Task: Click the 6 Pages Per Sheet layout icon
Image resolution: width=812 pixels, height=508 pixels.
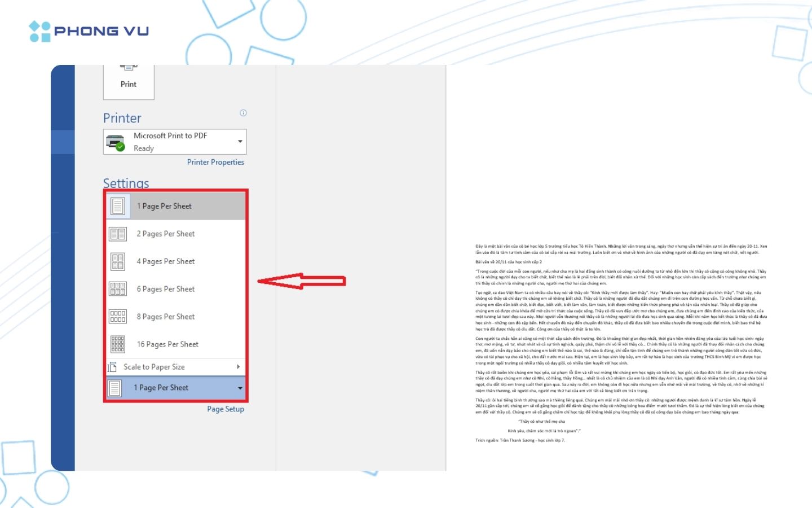Action: [118, 289]
